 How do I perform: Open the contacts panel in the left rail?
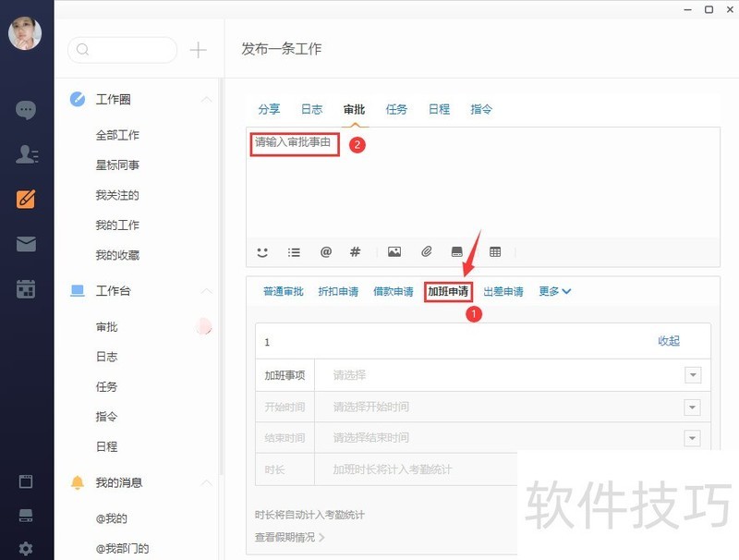tap(25, 154)
